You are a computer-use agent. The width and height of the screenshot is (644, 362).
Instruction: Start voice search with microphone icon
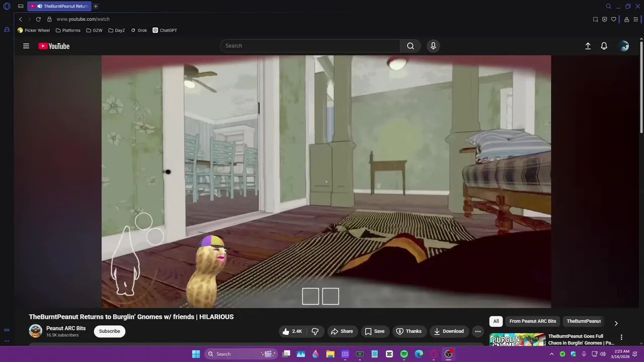(433, 46)
